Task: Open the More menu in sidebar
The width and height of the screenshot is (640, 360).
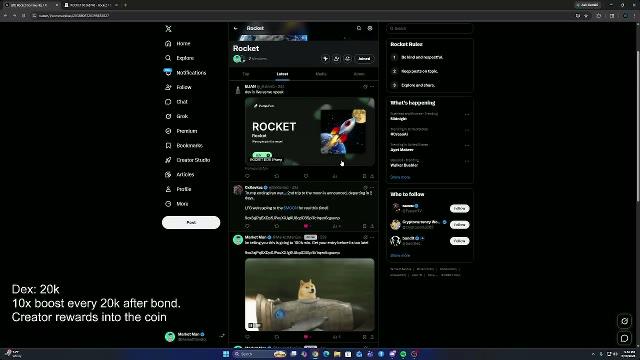Action: pos(177,204)
